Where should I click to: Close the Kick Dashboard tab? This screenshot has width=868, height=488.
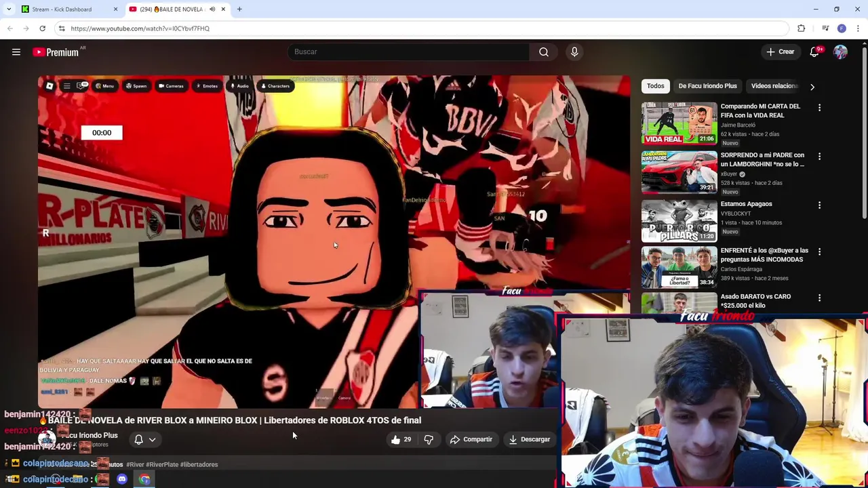coord(115,9)
